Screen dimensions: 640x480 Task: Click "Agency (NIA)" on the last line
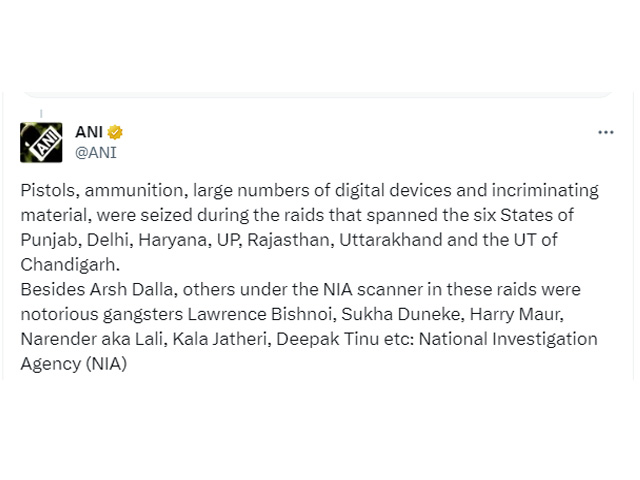point(73,364)
